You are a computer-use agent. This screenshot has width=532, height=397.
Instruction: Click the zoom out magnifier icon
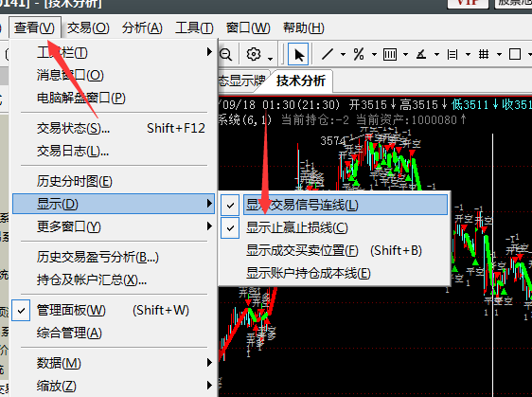pyautogui.click(x=225, y=54)
